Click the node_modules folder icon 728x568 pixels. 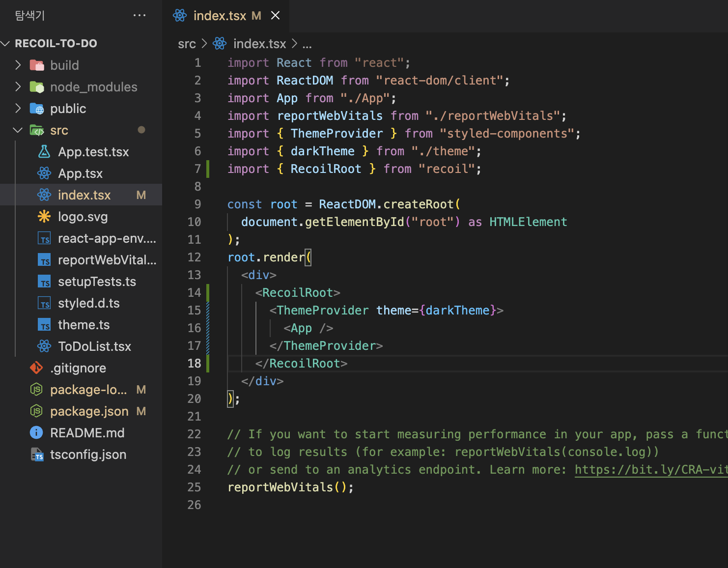click(x=37, y=87)
